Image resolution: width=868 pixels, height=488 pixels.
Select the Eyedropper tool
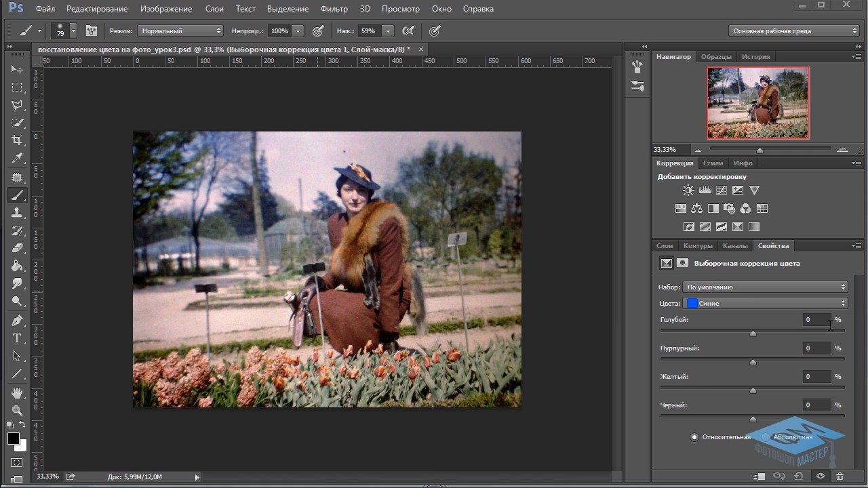[17, 158]
